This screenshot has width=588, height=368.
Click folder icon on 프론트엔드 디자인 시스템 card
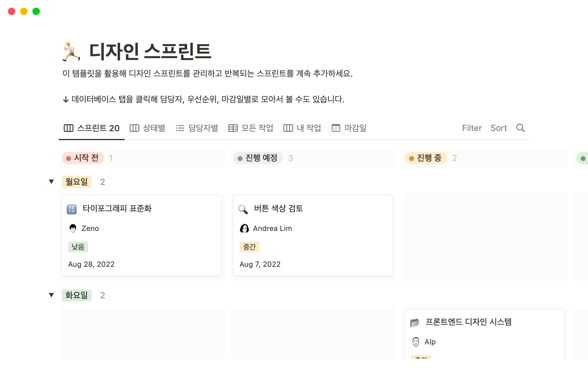pos(415,323)
